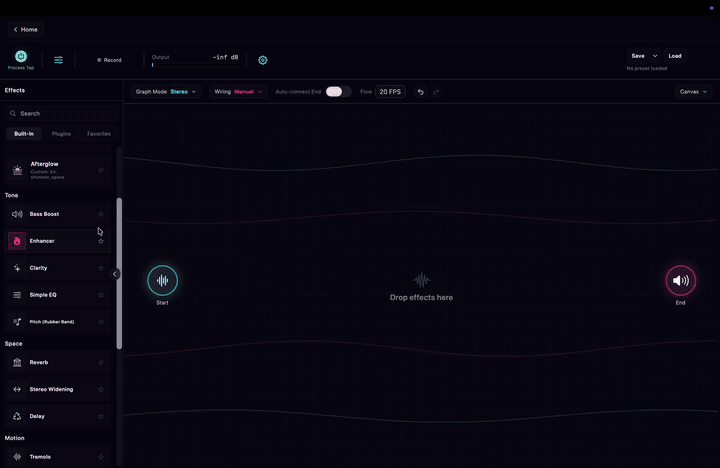
Task: Expand the Save options chevron
Action: pos(655,56)
